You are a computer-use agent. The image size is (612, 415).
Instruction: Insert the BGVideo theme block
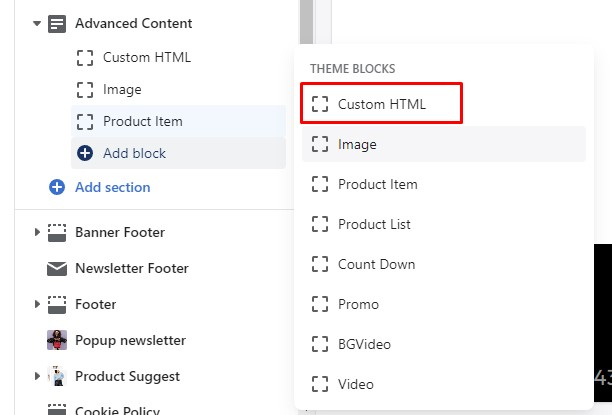364,344
